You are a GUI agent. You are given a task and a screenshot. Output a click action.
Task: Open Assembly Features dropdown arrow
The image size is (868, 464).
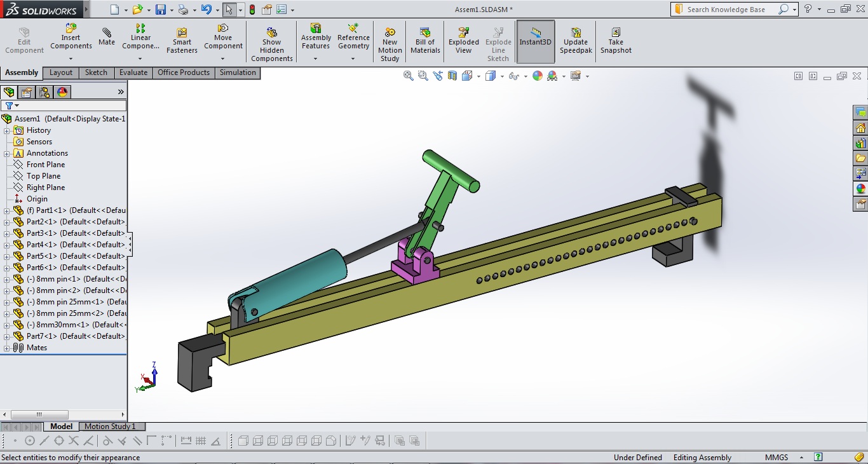click(316, 58)
